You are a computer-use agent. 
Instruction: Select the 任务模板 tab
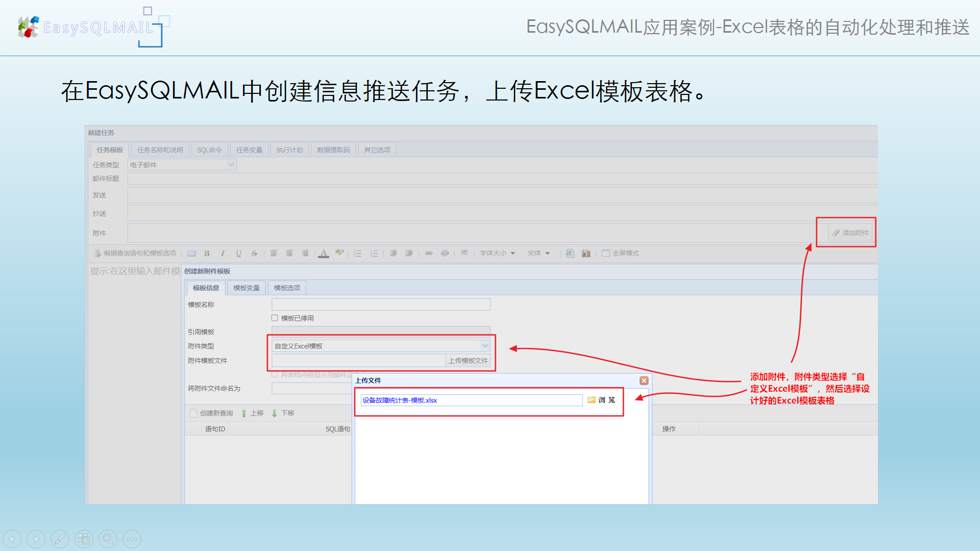[110, 150]
